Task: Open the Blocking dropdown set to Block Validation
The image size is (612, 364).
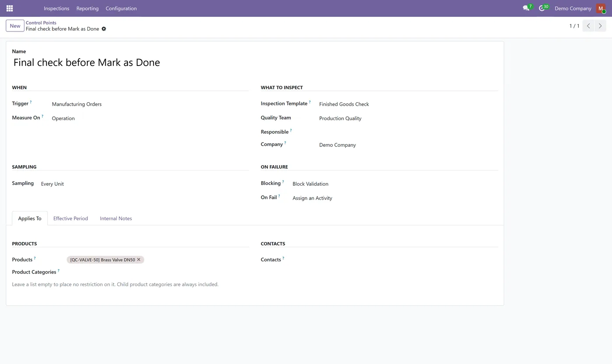Action: [395, 184]
